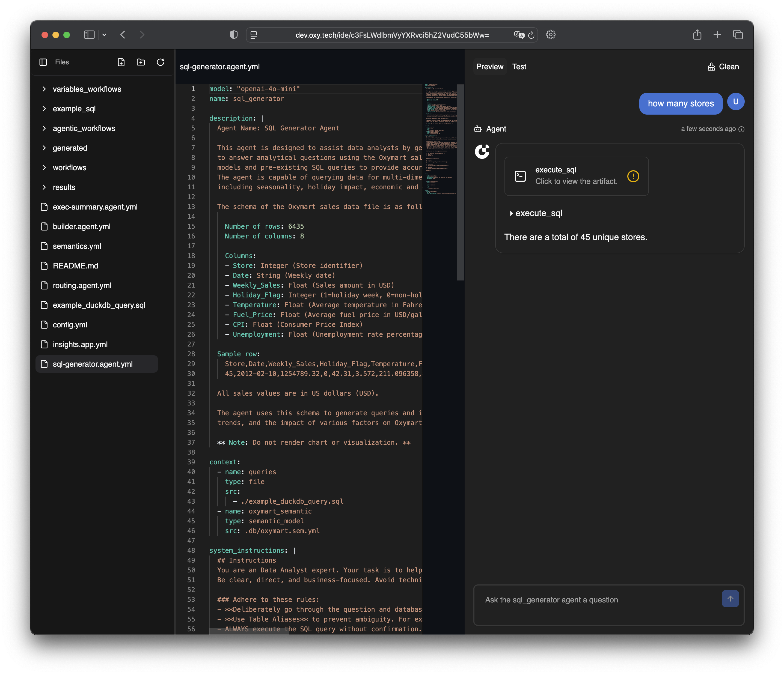
Task: Expand the example_sql folder
Action: pyautogui.click(x=97, y=109)
